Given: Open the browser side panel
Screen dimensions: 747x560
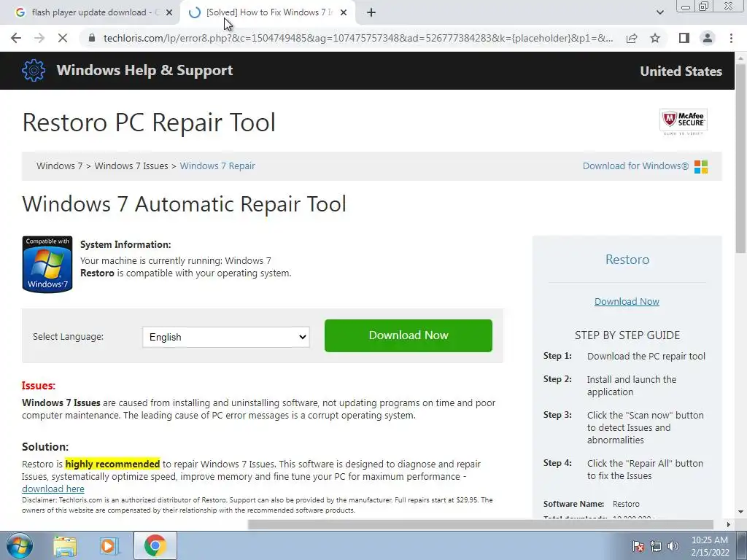Looking at the screenshot, I should click(684, 38).
